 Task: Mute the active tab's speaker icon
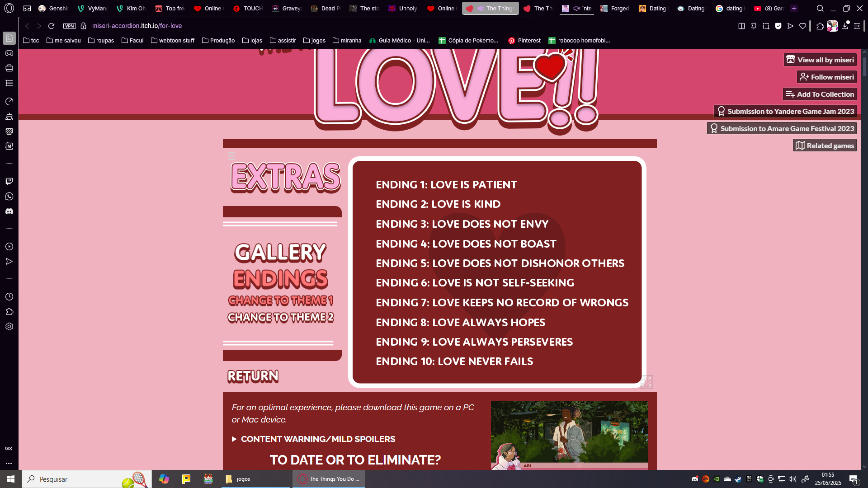click(x=481, y=8)
